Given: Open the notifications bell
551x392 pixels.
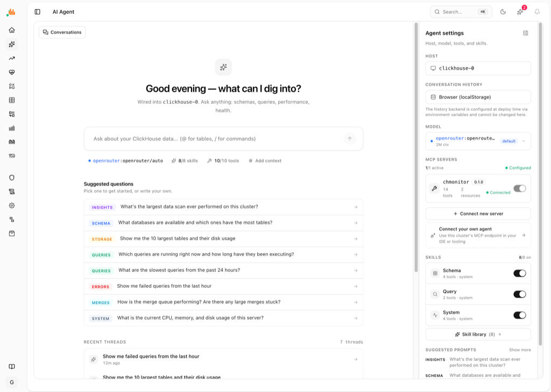Looking at the screenshot, I should (537, 12).
